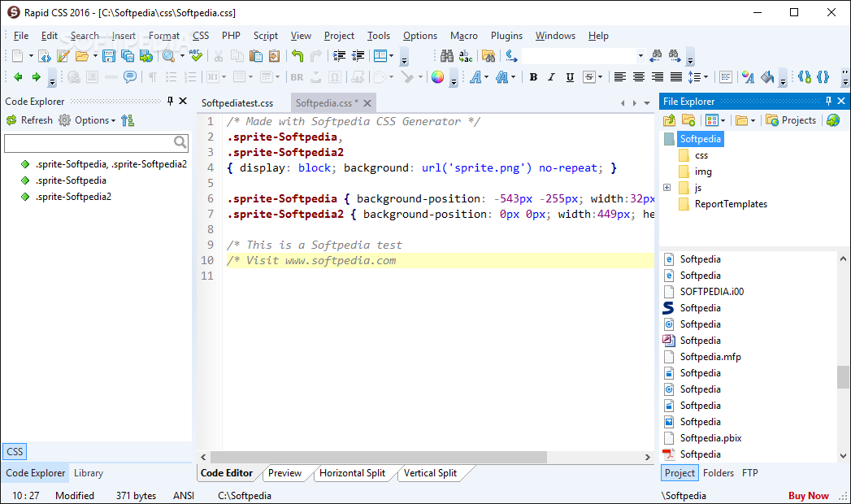Select .sprite-Softpedia2 in Code Explorer
851x504 pixels.
[x=73, y=197]
